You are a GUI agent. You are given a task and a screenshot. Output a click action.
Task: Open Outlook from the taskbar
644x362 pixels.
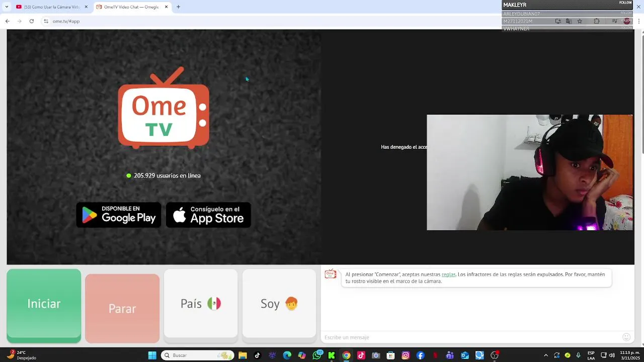tap(465, 355)
